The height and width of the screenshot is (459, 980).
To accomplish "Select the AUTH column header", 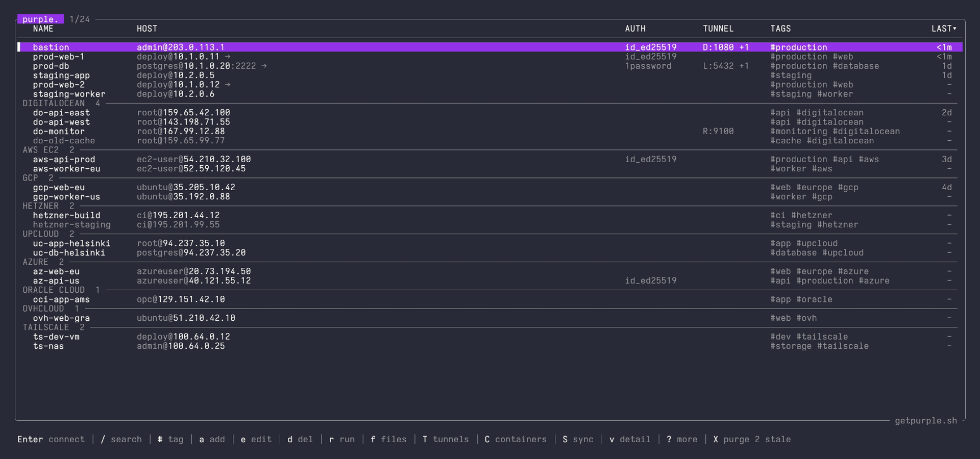I will coord(634,29).
